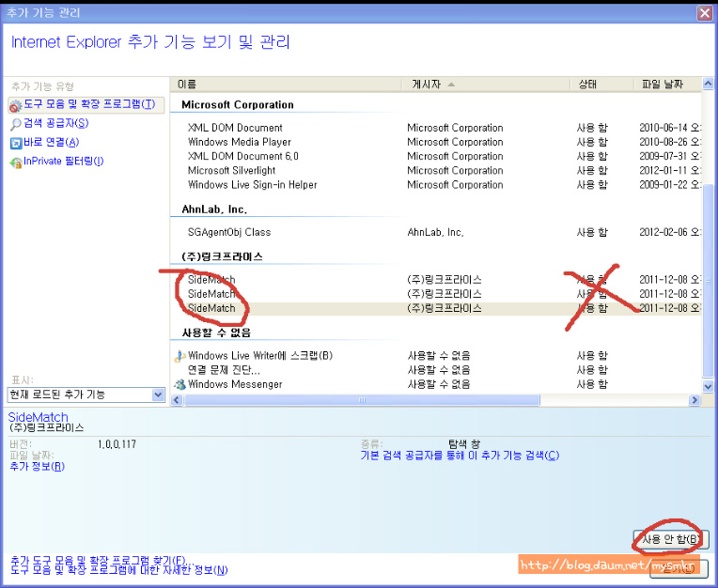Screen dimensions: 718x588
Task: Click 2012-01-11 date of Microsoft Silverlight
Action: pyautogui.click(x=669, y=171)
